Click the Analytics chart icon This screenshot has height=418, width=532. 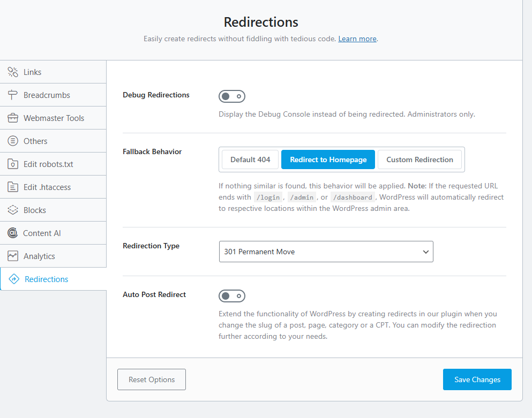click(13, 256)
